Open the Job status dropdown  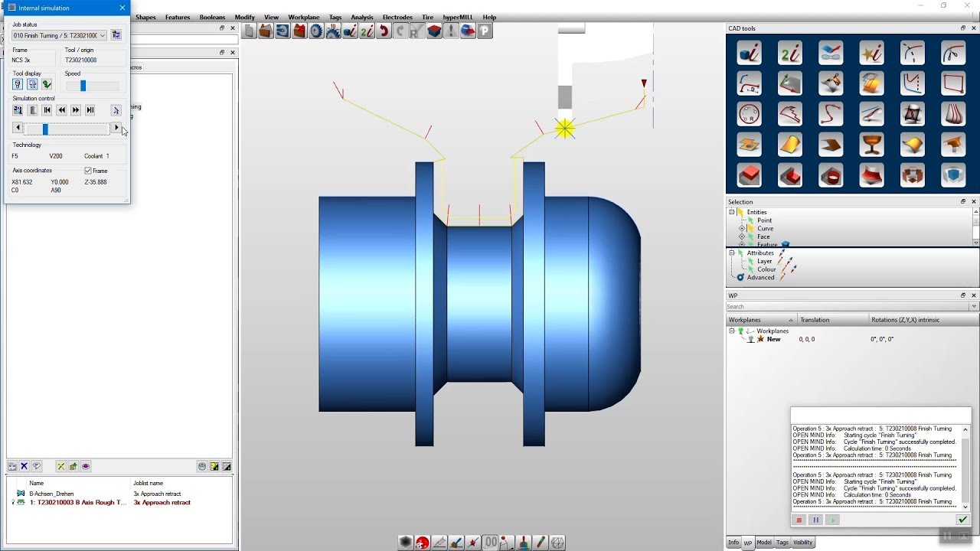pos(103,35)
